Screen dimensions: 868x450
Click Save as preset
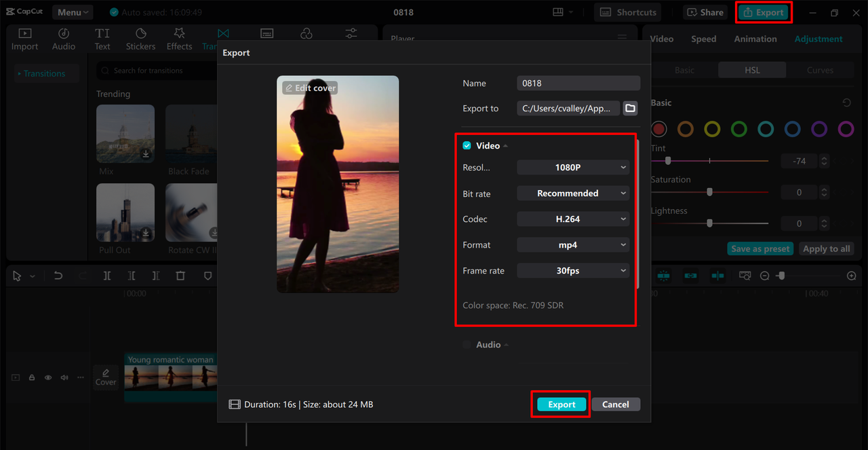pos(760,249)
